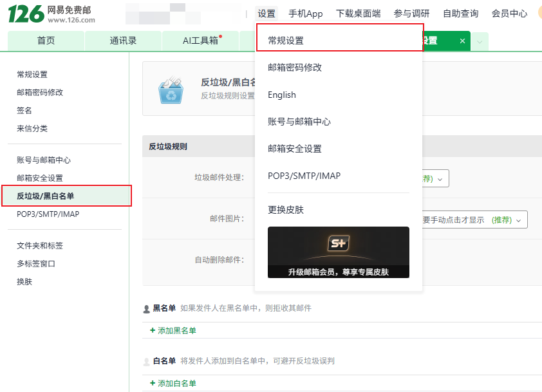This screenshot has height=392, width=542.
Task: Click the anti-spam recycle bin icon
Action: point(171,89)
